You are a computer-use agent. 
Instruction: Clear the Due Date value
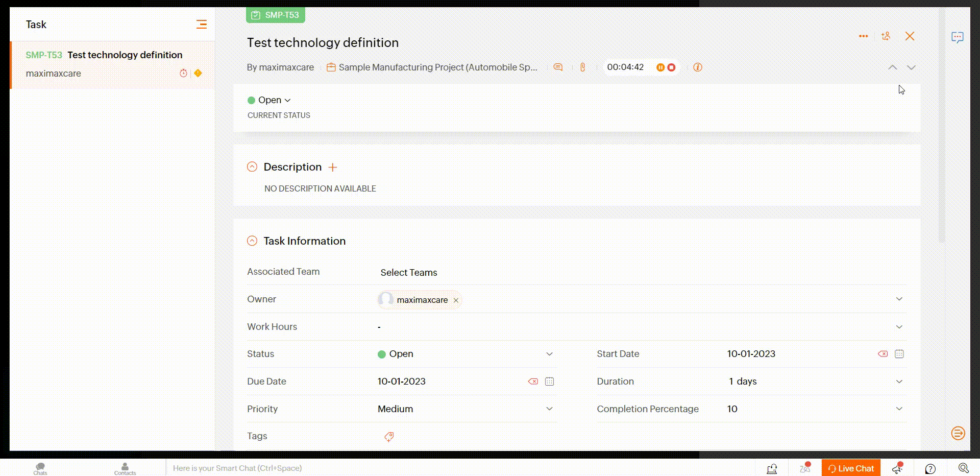533,382
